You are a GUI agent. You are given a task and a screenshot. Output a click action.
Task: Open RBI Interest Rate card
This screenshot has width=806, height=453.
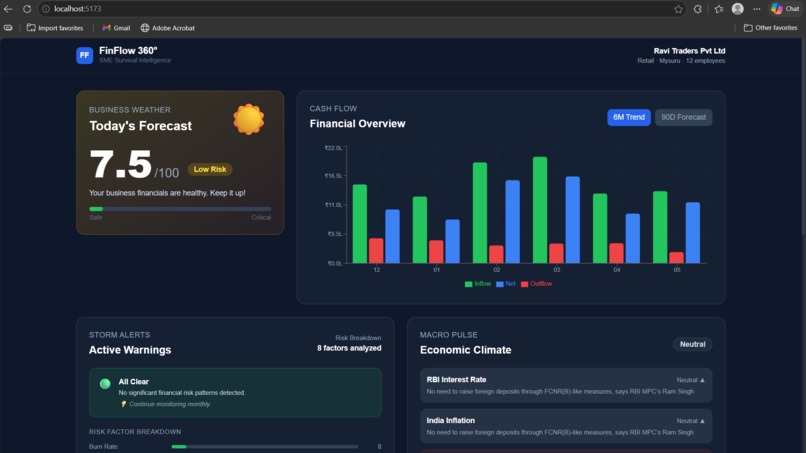tap(566, 385)
